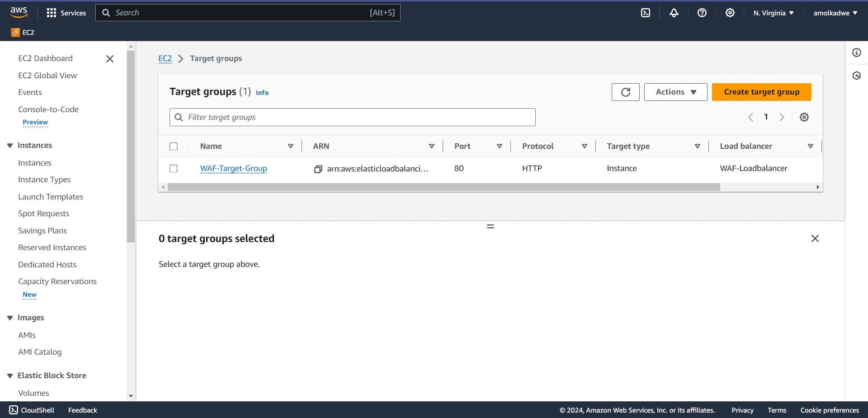
Task: Select the WAF-Target-Group row checkbox
Action: coord(173,168)
